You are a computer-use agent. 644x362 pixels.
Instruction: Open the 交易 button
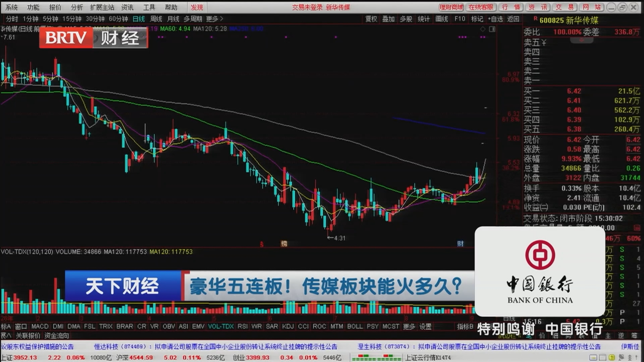565,7
